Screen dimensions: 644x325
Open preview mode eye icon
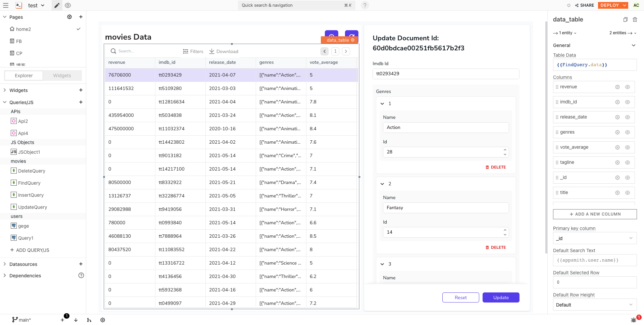click(68, 5)
